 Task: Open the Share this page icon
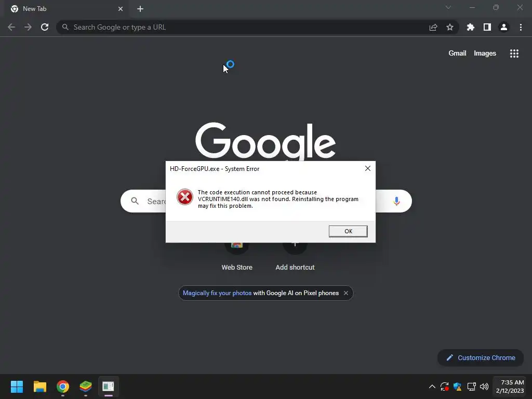pos(433,27)
